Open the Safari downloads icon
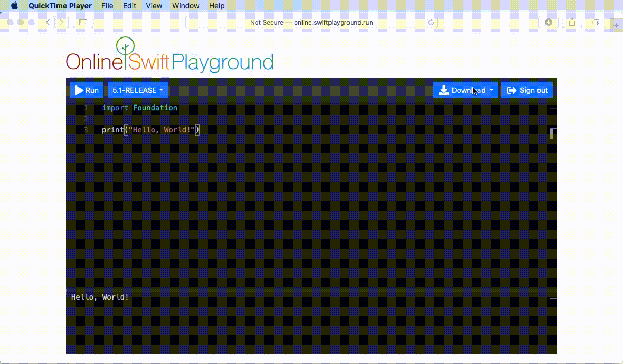 coord(549,22)
